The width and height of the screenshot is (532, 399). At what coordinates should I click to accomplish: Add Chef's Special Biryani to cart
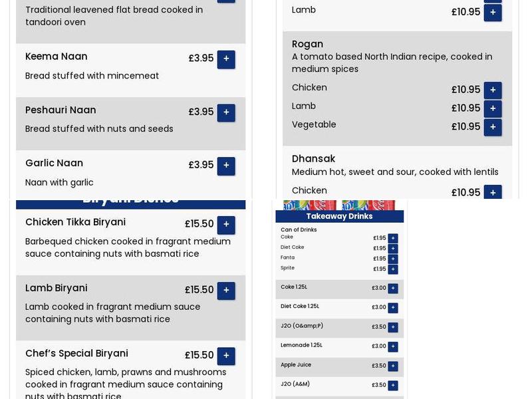226,356
